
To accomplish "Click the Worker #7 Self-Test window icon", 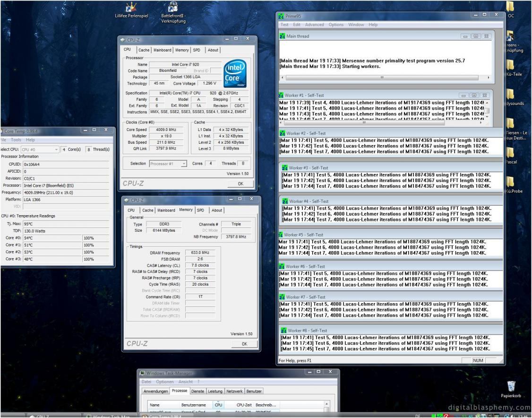I will pos(282,297).
